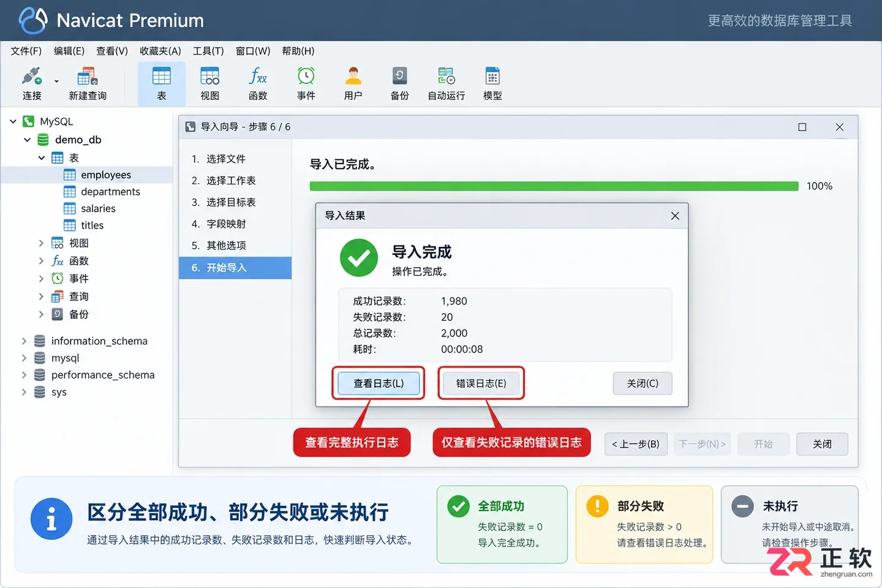Expand the performance_schema database
Viewport: 882px width, 588px height.
[24, 375]
